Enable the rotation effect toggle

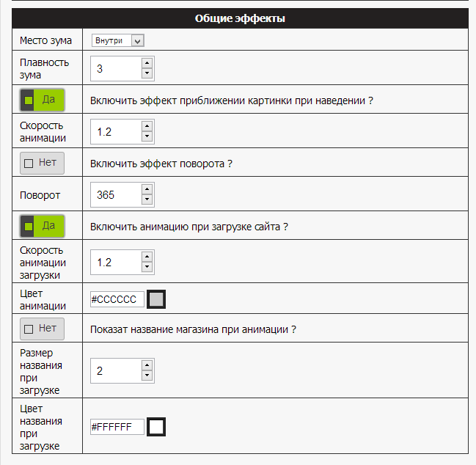point(43,164)
